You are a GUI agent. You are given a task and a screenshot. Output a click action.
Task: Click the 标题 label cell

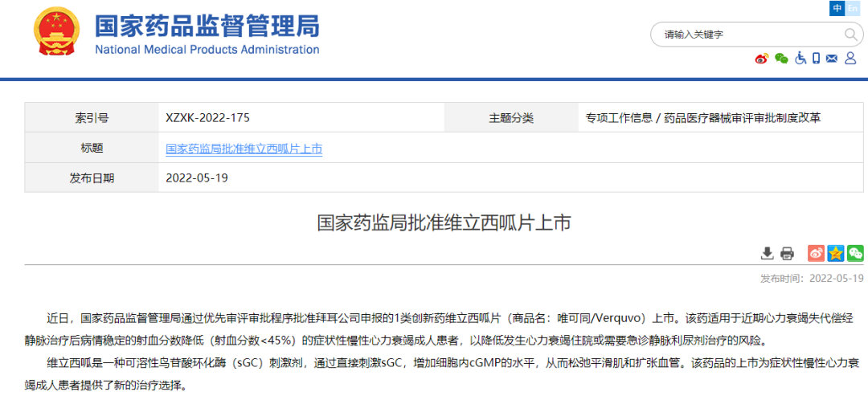(92, 148)
